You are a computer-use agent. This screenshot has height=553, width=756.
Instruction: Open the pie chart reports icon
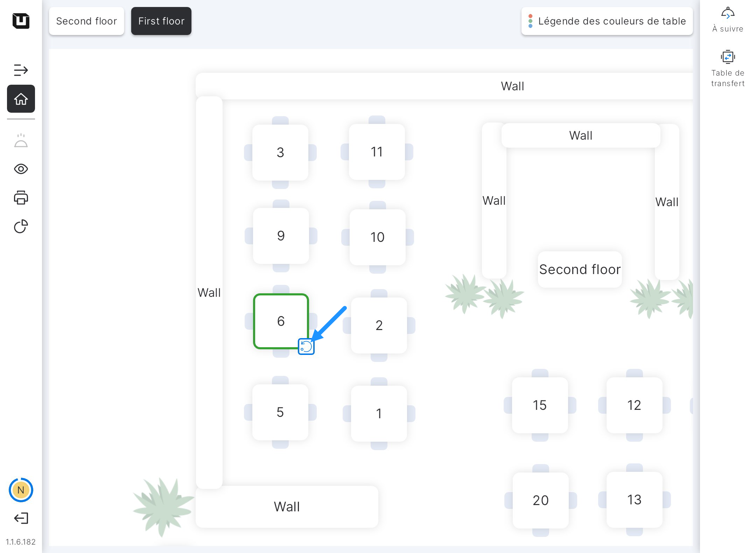point(21,226)
